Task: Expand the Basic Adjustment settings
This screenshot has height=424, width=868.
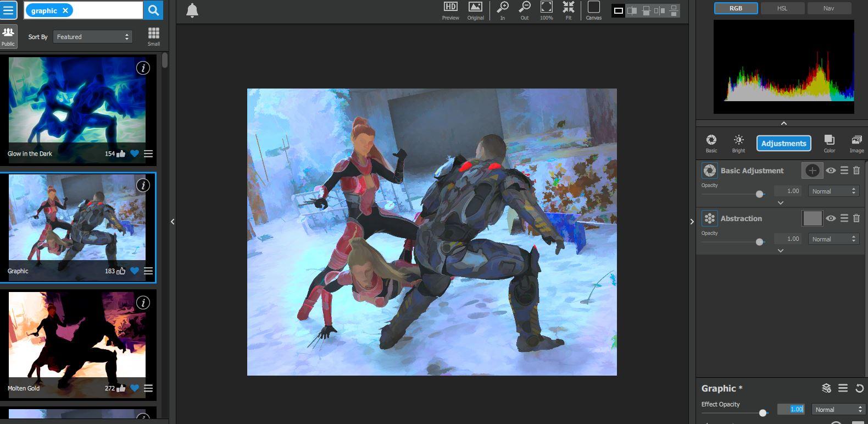Action: pos(781,203)
